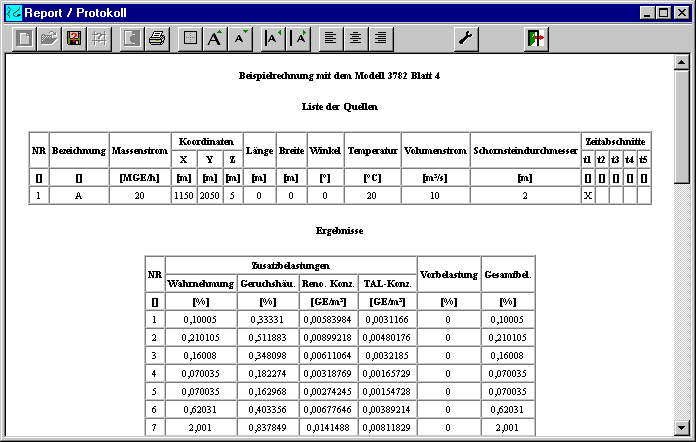
Task: Click the value 0,837849
Action: click(267, 428)
